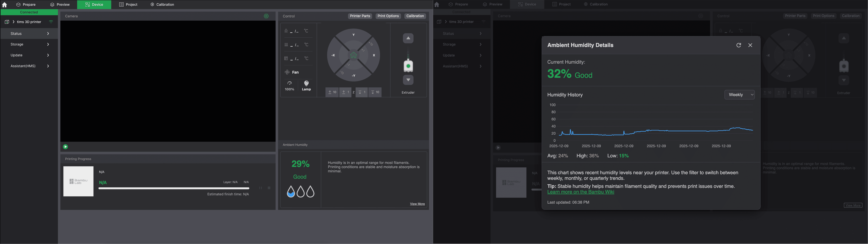Start camera stream with green play button

(x=65, y=147)
